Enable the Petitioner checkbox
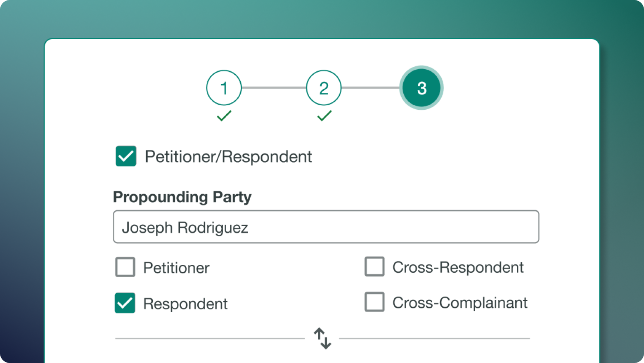Image resolution: width=644 pixels, height=363 pixels. 125,267
